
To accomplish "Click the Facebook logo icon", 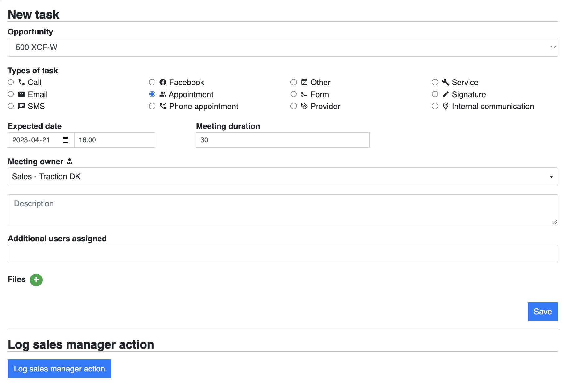I will 163,82.
